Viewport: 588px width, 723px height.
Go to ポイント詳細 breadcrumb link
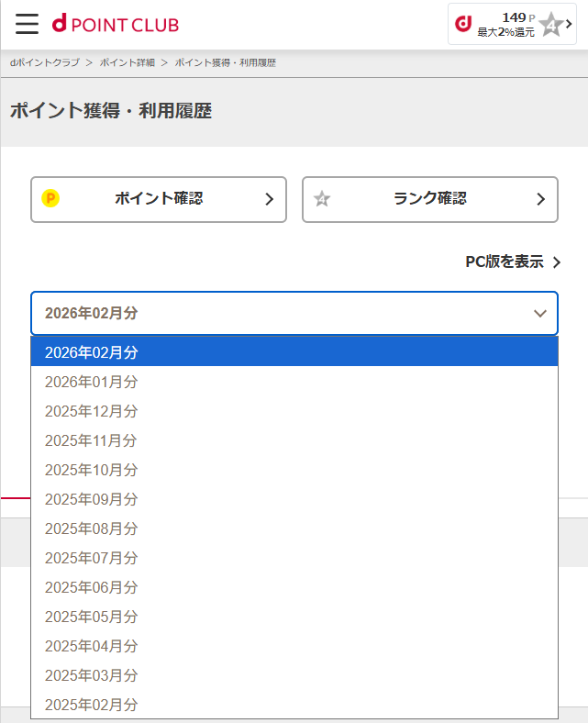[128, 63]
